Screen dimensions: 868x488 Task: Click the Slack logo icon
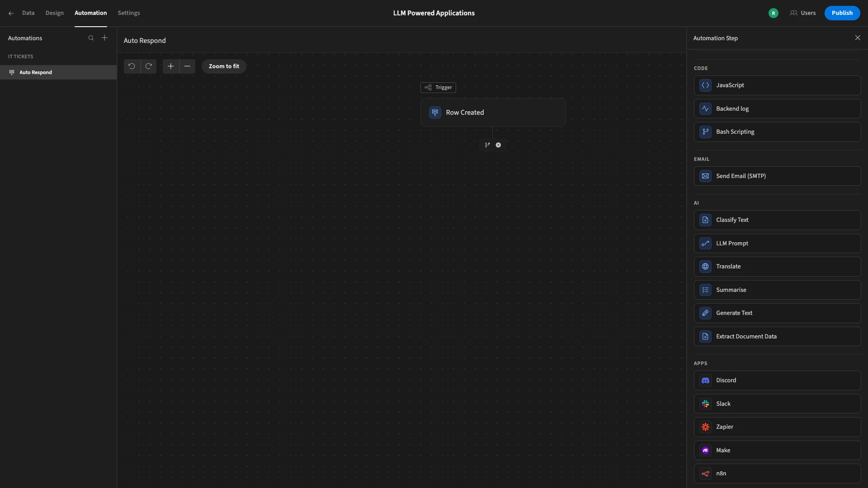(x=705, y=404)
